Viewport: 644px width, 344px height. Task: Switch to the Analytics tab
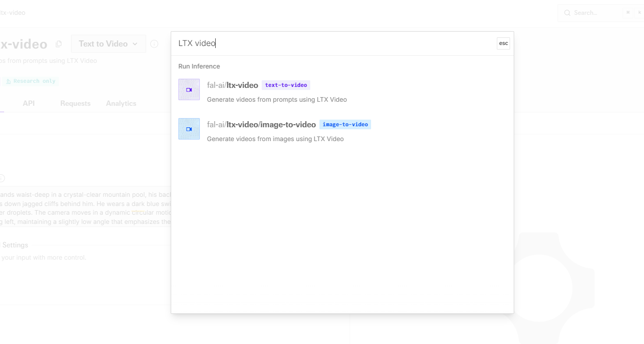(121, 103)
